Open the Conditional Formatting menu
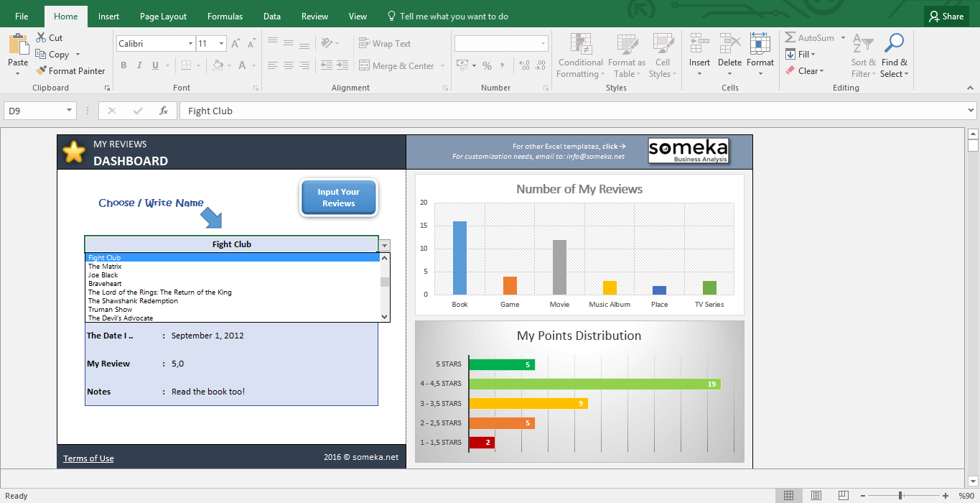This screenshot has height=503, width=980. (581, 56)
